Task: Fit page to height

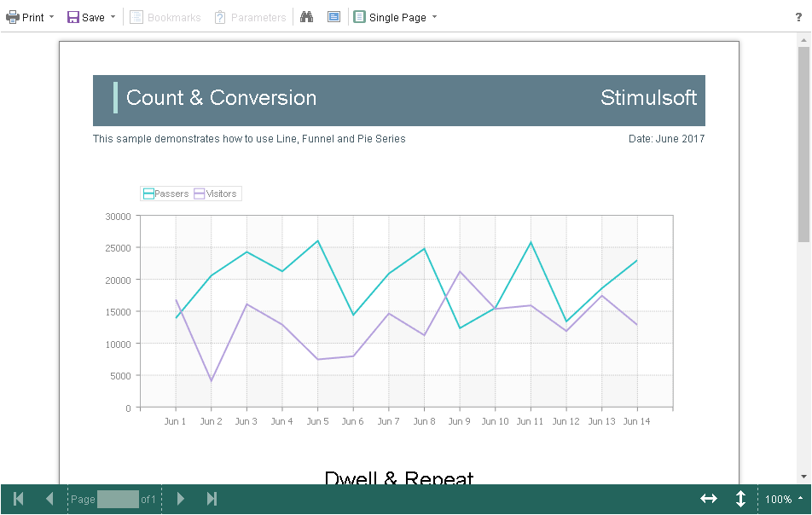Action: pos(740,499)
